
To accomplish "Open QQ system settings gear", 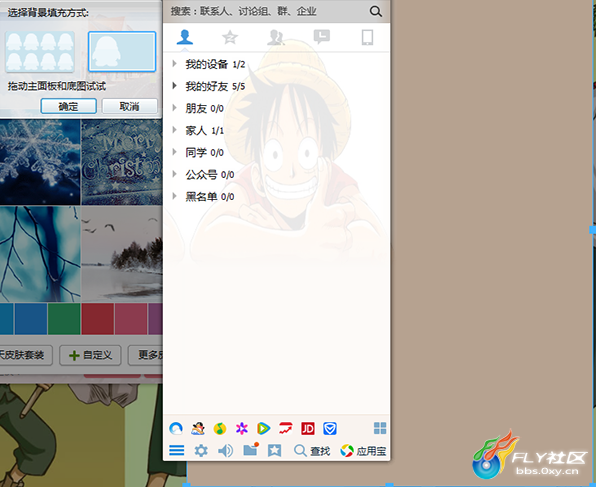I will 201,451.
